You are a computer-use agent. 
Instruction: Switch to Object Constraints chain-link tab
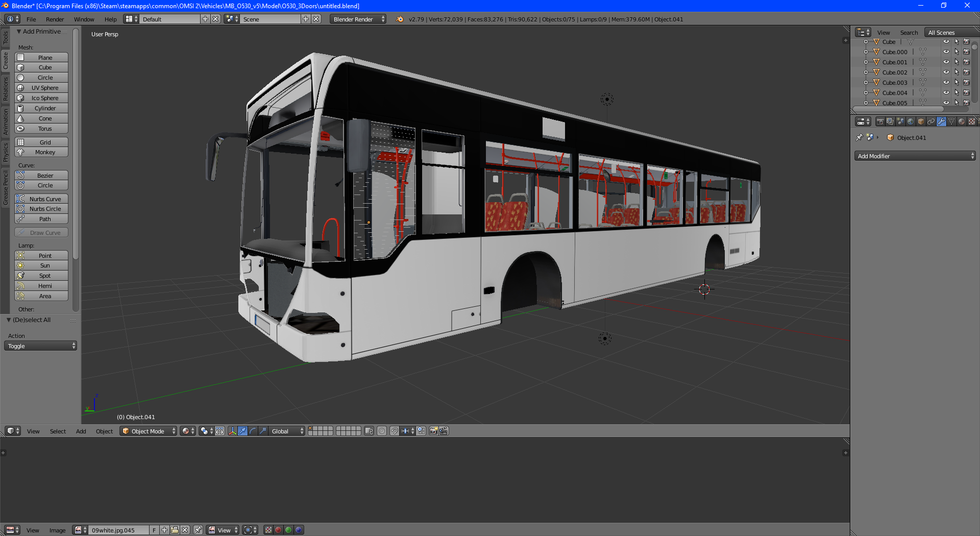coord(931,121)
